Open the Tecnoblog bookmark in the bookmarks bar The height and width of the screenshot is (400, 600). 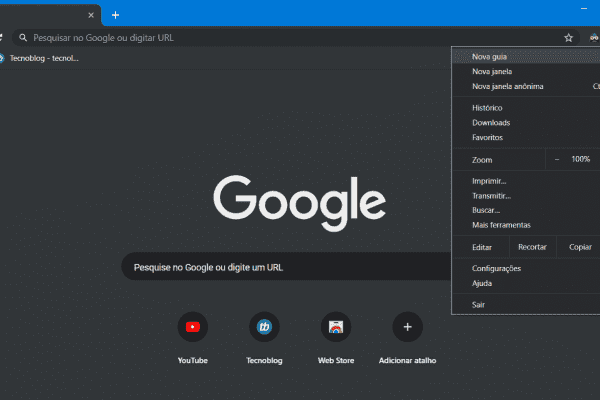tap(39, 58)
